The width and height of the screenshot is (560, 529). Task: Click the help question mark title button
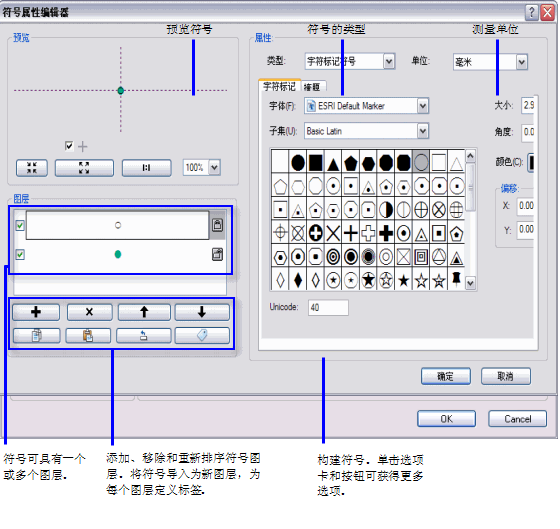pyautogui.click(x=531, y=13)
